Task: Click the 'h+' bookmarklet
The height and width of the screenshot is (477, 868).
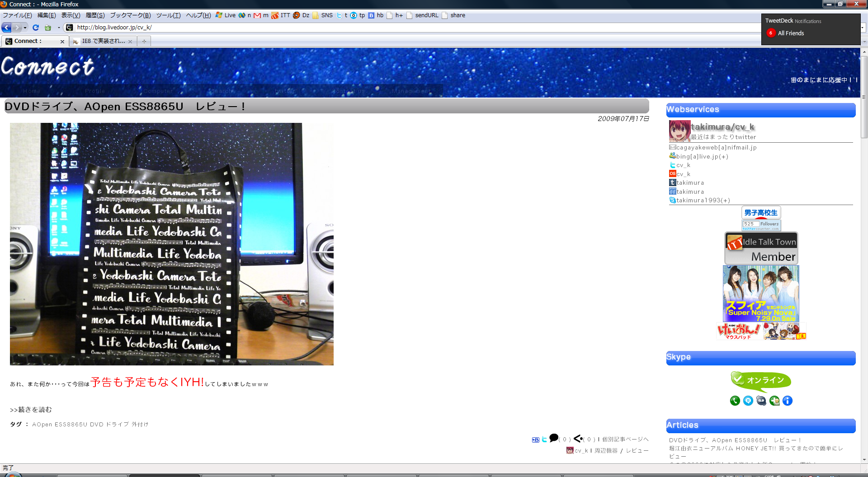Action: [395, 15]
